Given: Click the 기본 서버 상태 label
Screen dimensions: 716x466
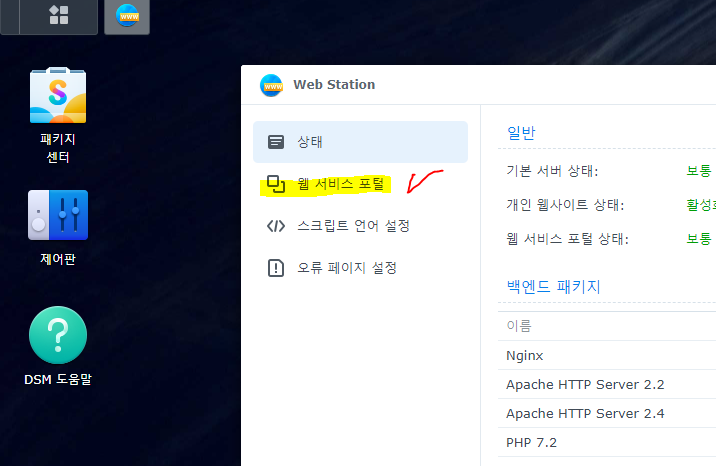Looking at the screenshot, I should click(552, 171).
